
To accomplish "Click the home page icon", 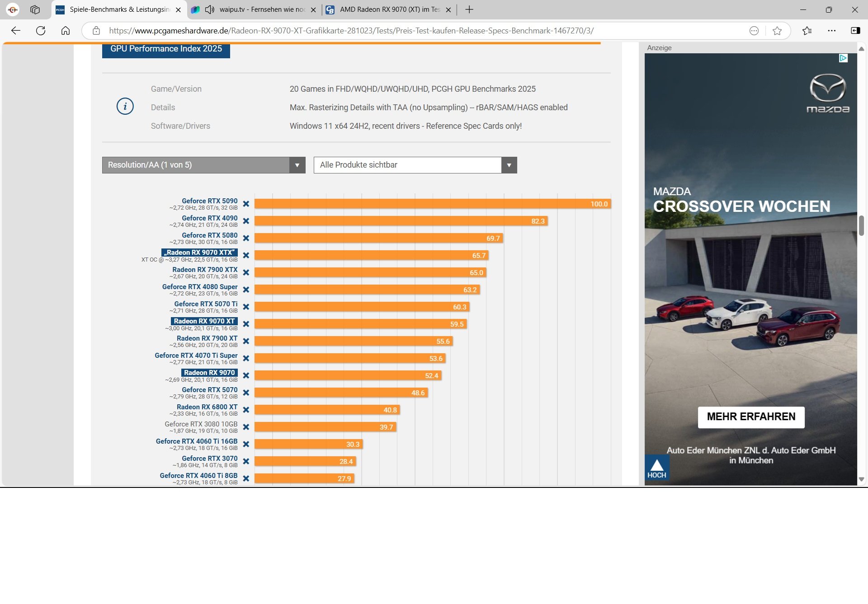I will pos(66,31).
